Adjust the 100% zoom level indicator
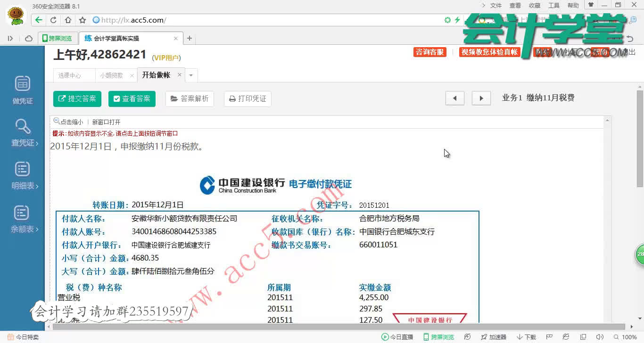The height and width of the screenshot is (343, 644). 625,337
